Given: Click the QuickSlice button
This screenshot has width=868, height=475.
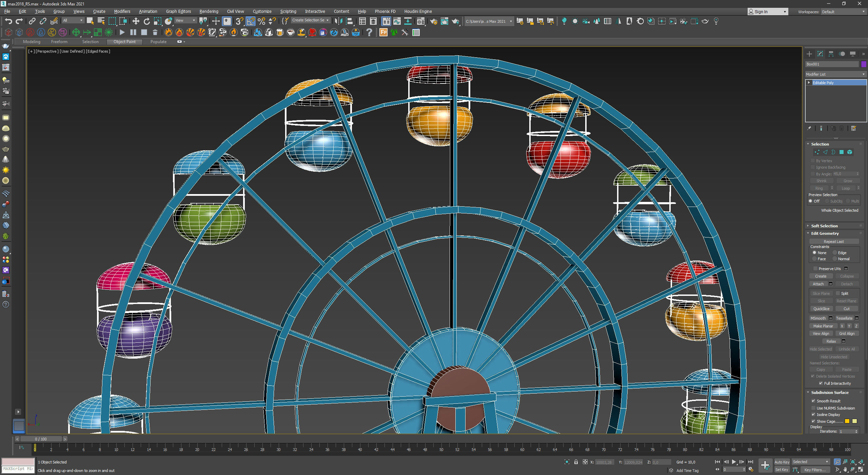Looking at the screenshot, I should coord(821,309).
